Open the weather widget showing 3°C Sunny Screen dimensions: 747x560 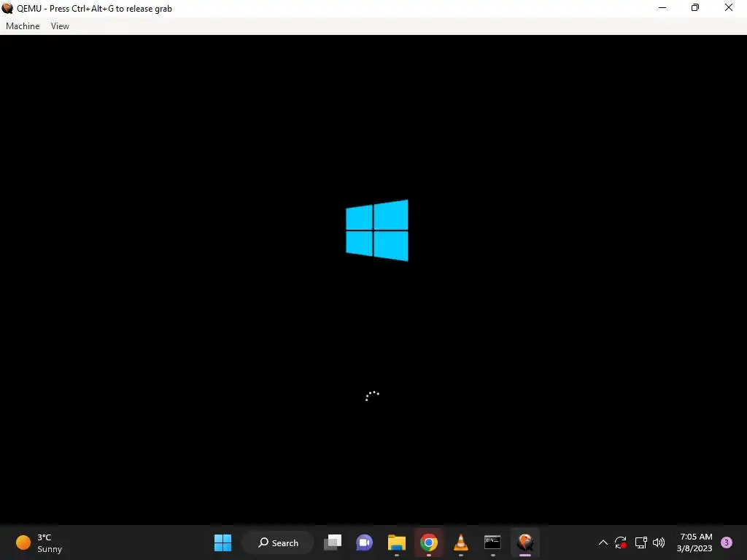(39, 542)
